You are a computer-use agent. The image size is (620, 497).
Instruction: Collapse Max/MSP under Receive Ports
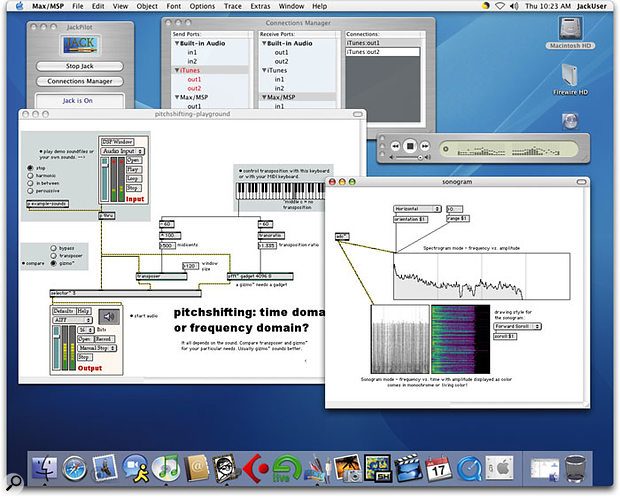coord(264,97)
